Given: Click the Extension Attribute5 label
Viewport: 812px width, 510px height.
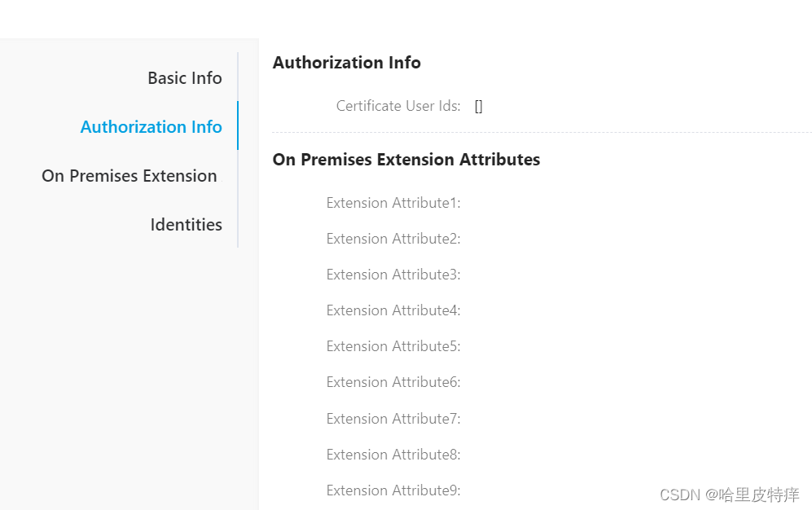Looking at the screenshot, I should [x=393, y=346].
